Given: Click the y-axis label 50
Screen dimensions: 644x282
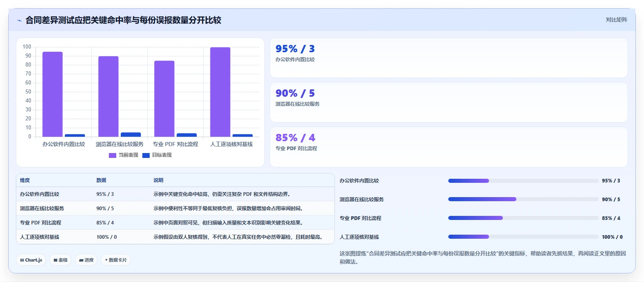Looking at the screenshot, I should 28,92.
